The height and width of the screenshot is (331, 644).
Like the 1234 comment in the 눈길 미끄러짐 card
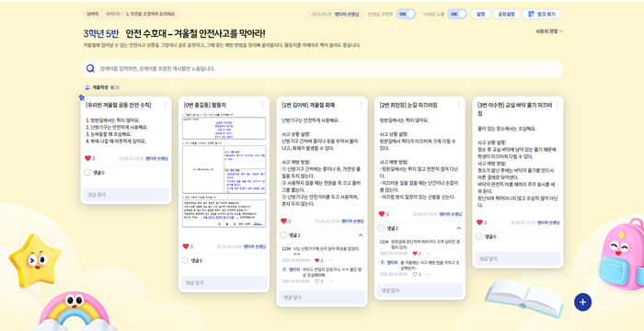click(x=415, y=254)
